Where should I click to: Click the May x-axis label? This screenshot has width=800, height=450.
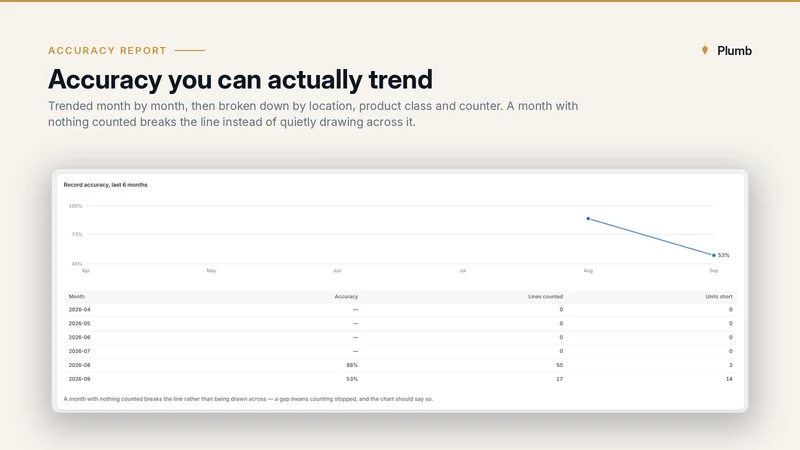point(211,270)
